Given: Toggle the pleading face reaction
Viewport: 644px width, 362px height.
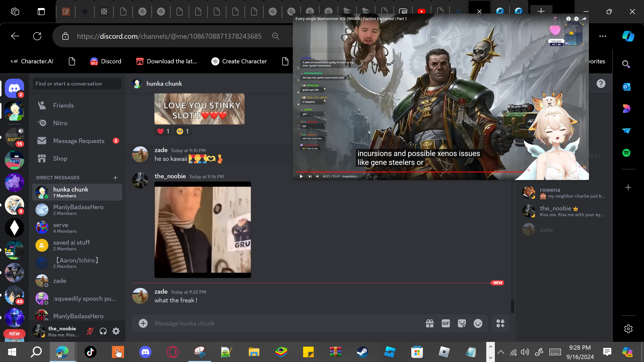Looking at the screenshot, I should pos(183,131).
